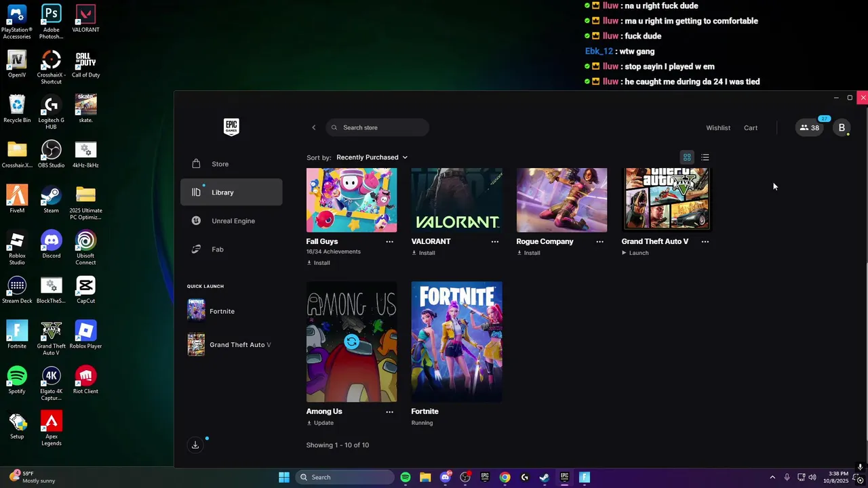
Task: Open OpenIV desktop icon
Action: (17, 64)
